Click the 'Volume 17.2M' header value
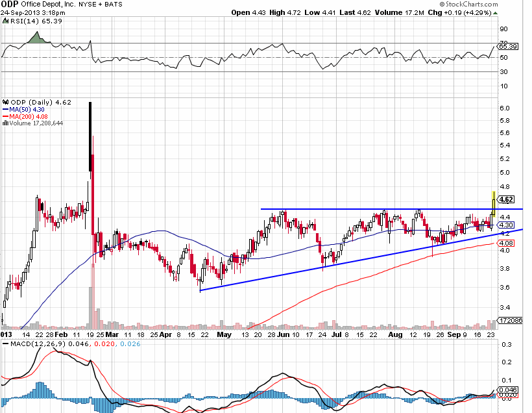 (400, 12)
